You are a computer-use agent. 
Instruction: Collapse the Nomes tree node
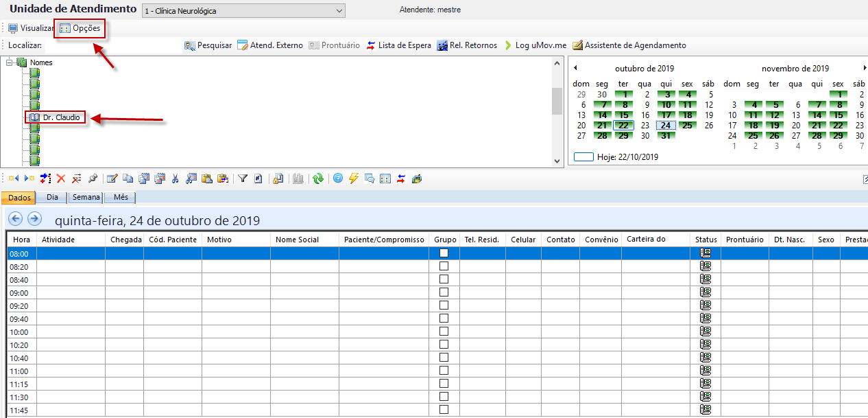pyautogui.click(x=10, y=62)
